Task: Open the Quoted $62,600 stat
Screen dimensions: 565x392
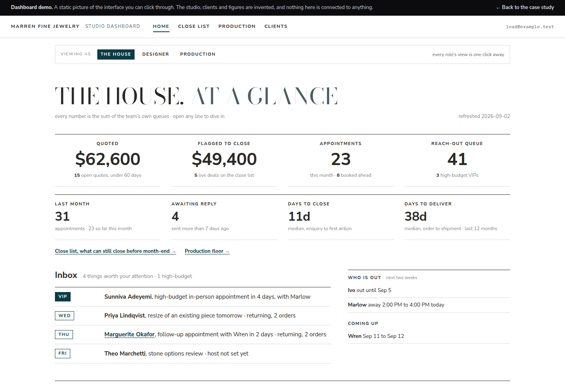Action: tap(108, 160)
